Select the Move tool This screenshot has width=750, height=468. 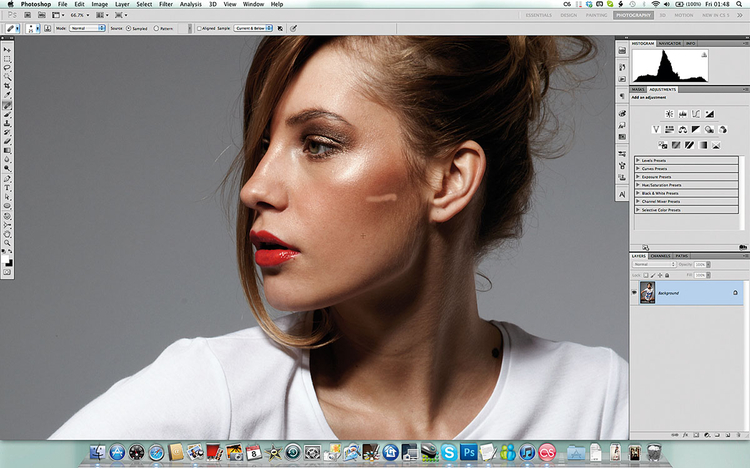tap(7, 50)
